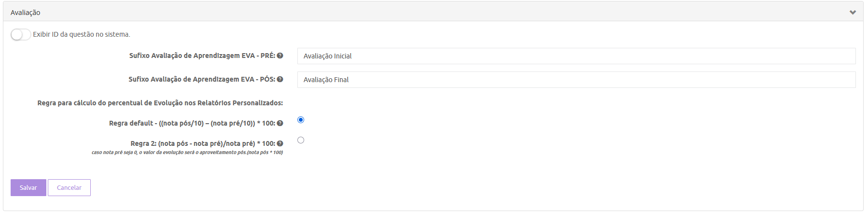Click the help icon beside the EVA - PRÉ suffix label
Viewport: 868px width, 213px height.
(x=280, y=56)
